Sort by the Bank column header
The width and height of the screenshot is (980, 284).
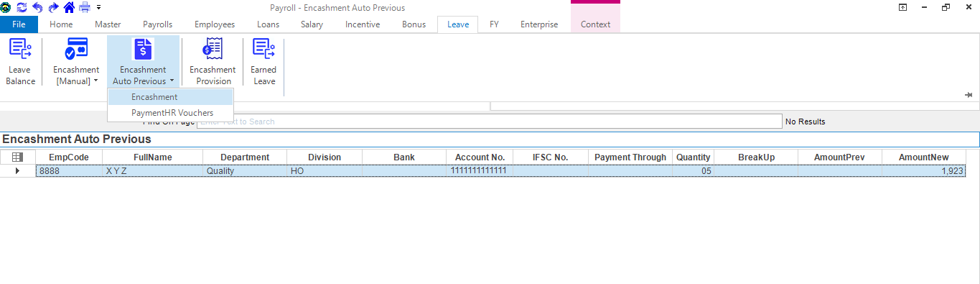[x=404, y=157]
